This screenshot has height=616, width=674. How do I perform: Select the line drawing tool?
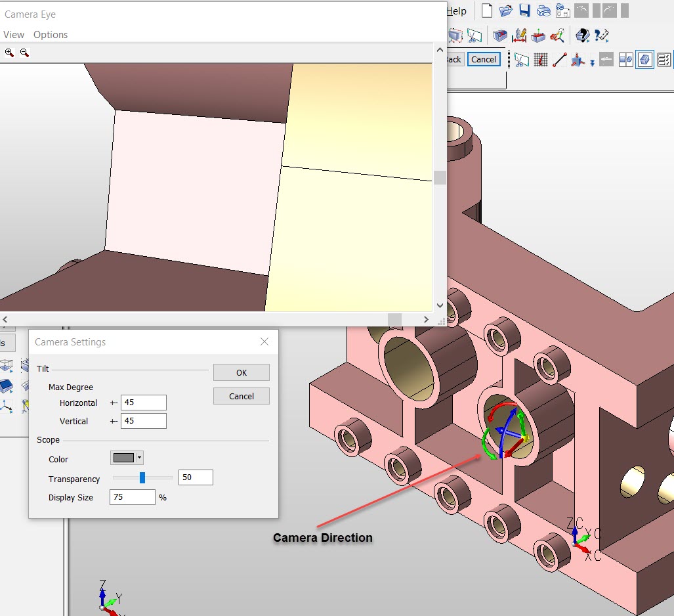[x=561, y=59]
